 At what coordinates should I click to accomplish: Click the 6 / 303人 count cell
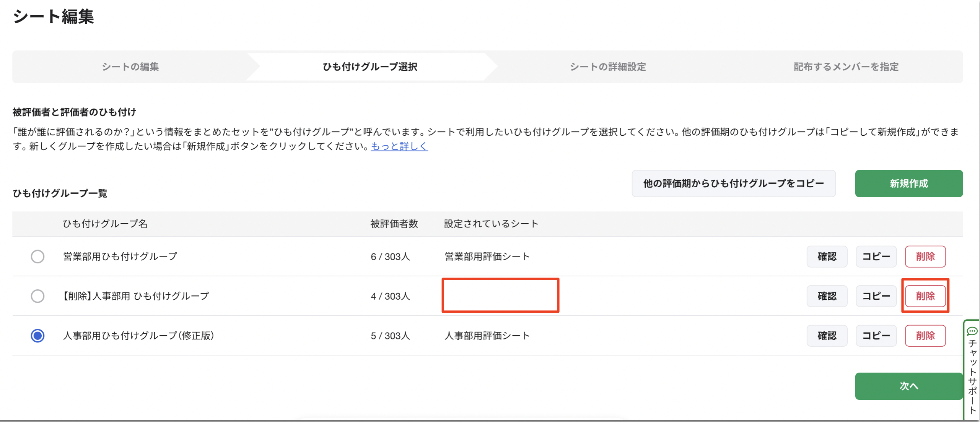tap(390, 256)
